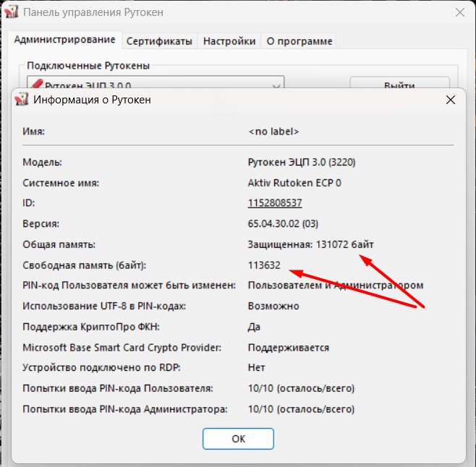Click the Попытки ввода PIN-кода Пользователя label
476x467 pixels.
118,388
